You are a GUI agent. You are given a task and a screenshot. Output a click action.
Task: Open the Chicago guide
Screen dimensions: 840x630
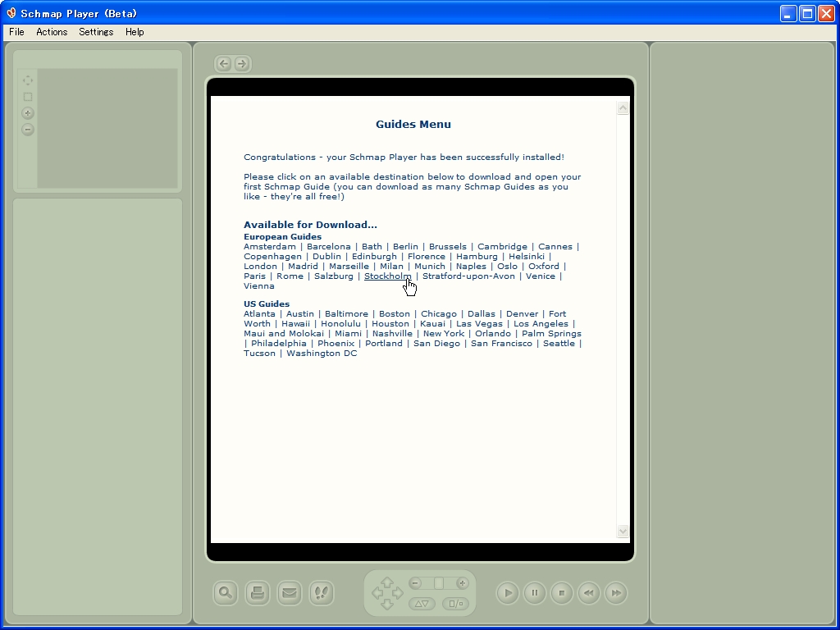coord(439,314)
